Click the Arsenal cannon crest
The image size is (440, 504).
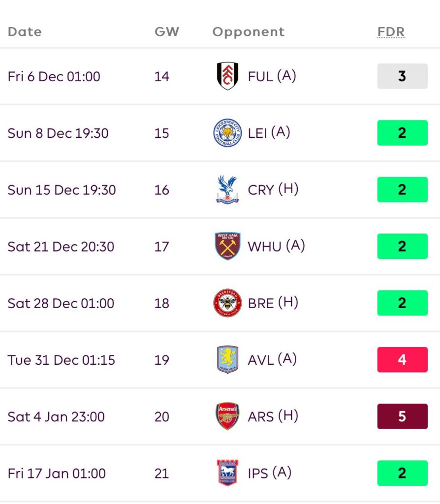(x=227, y=416)
